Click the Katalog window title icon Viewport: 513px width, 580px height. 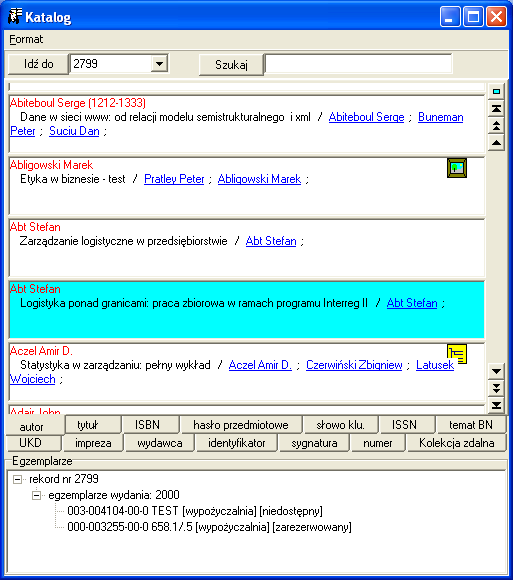15,17
